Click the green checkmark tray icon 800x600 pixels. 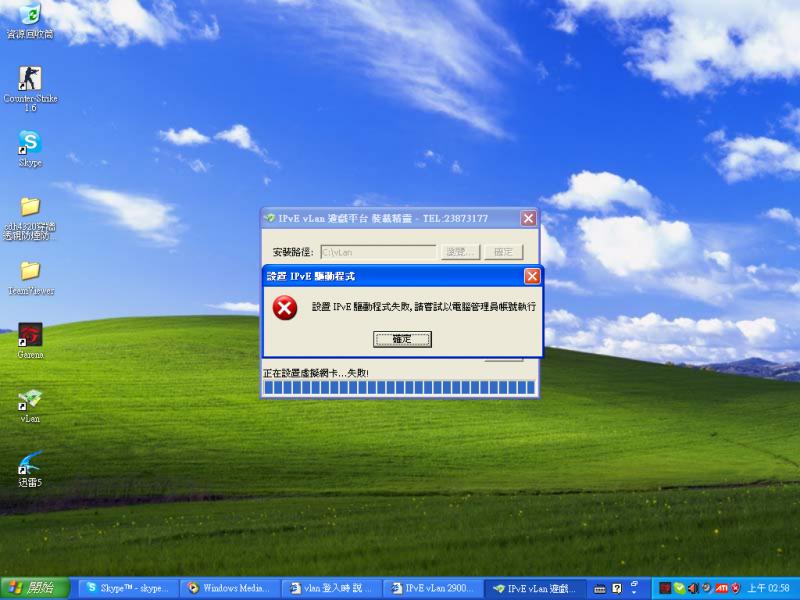click(x=679, y=588)
